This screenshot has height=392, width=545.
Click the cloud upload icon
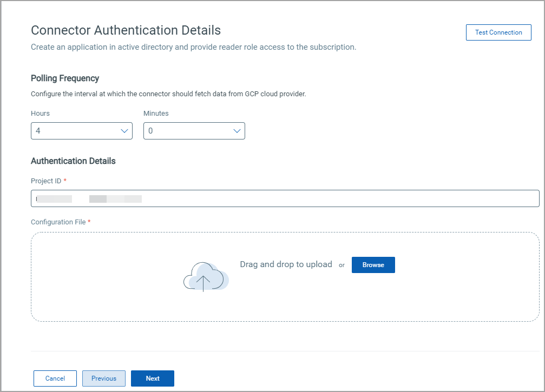(x=206, y=276)
